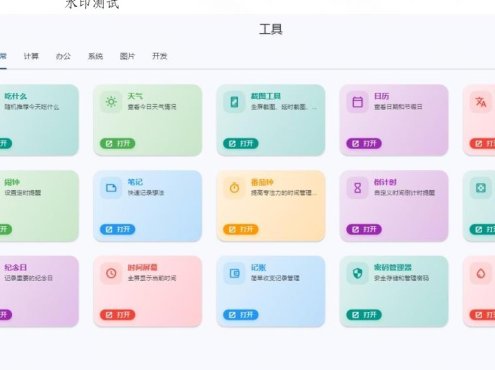Launch 密码管理器 via its green 打开 button
The height and width of the screenshot is (370, 495).
tap(364, 315)
